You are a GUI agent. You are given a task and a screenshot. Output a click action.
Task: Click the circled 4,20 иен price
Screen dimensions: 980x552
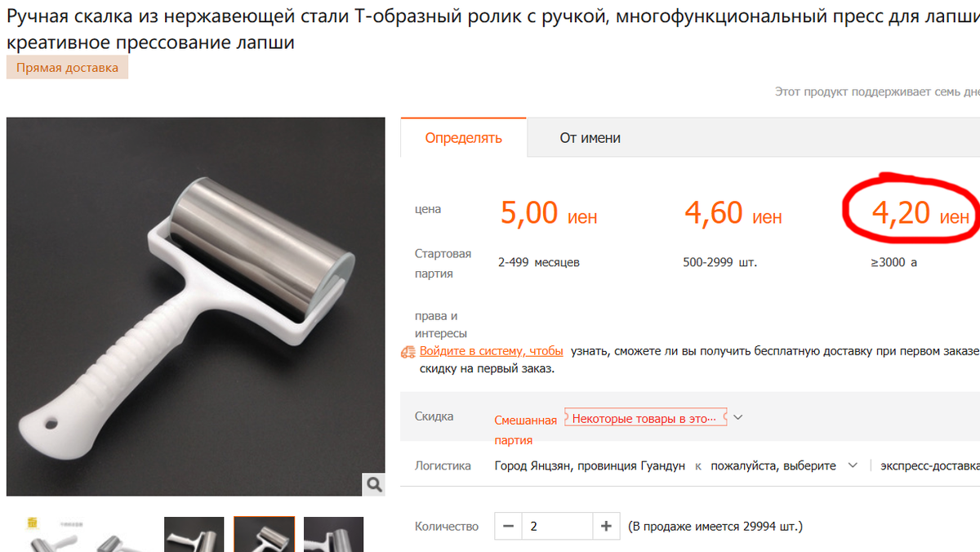pos(920,214)
